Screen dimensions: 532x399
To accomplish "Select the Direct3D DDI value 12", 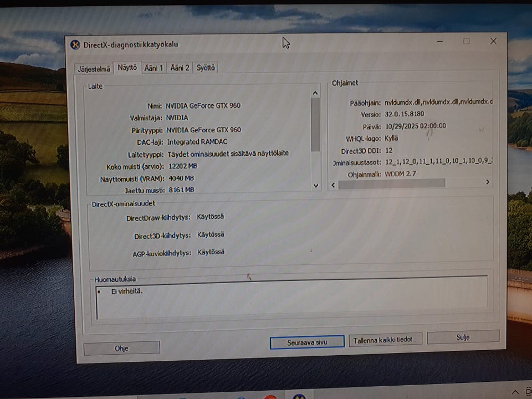I will pyautogui.click(x=389, y=150).
